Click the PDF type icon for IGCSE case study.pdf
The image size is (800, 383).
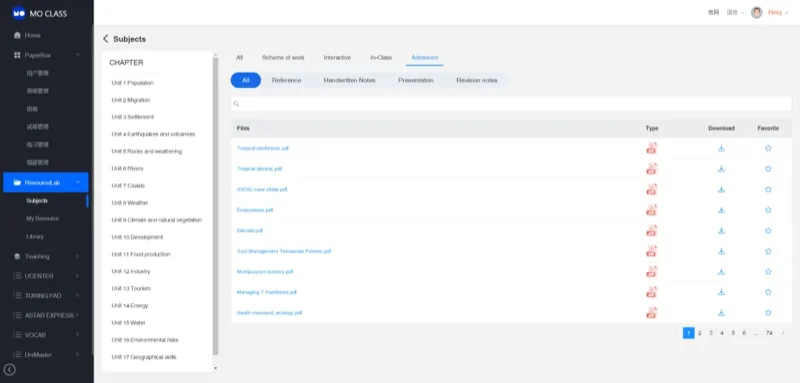tap(652, 189)
